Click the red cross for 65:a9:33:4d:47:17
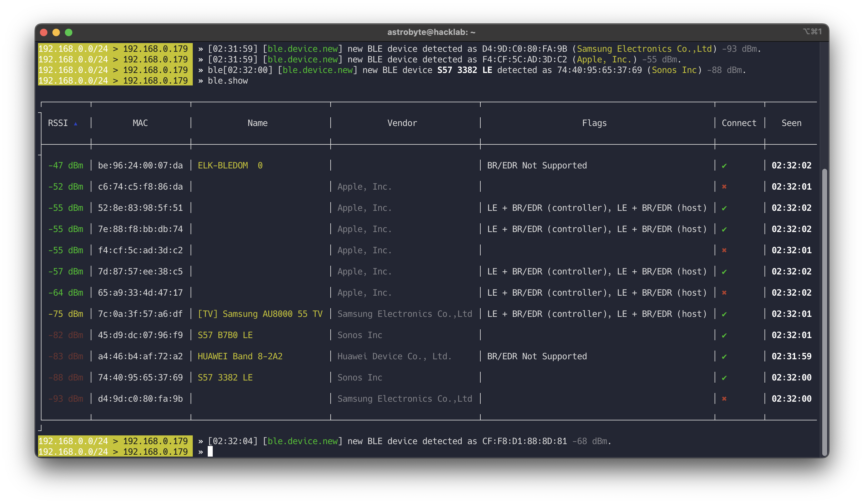The height and width of the screenshot is (504, 864). [x=724, y=293]
